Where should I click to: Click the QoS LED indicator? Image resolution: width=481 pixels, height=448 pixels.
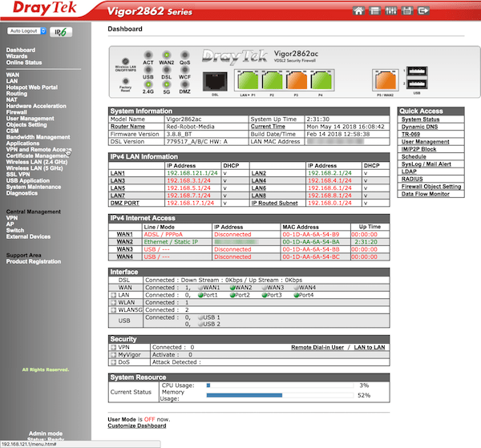[184, 54]
